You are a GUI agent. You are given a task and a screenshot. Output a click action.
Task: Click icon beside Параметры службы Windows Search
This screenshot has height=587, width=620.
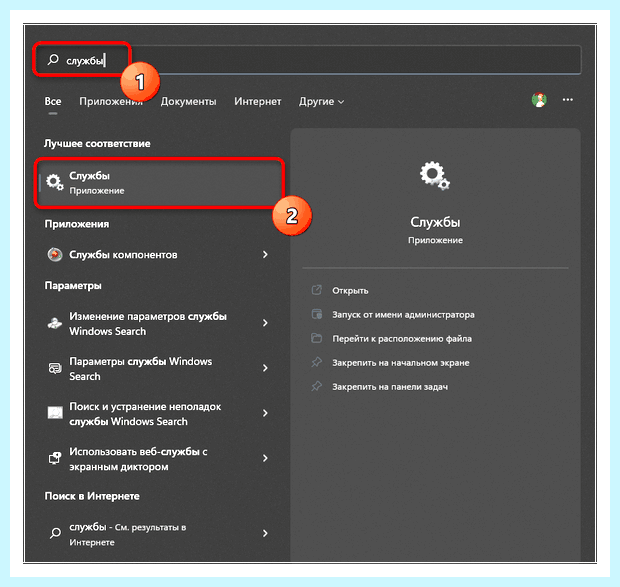click(55, 368)
